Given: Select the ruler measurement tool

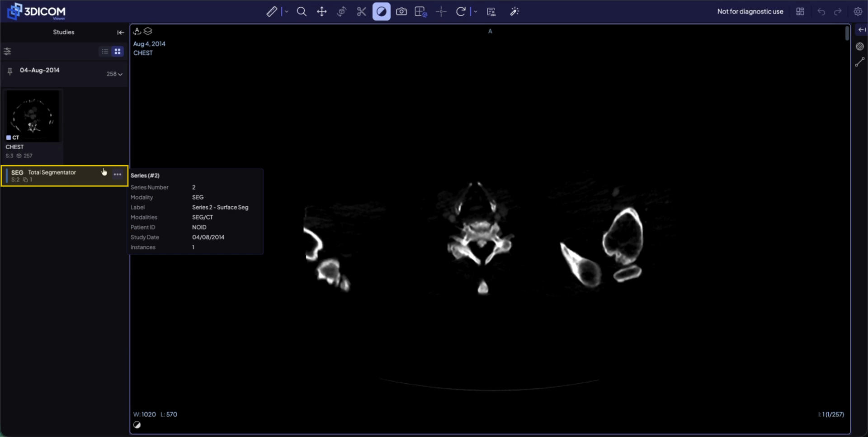Looking at the screenshot, I should tap(272, 12).
